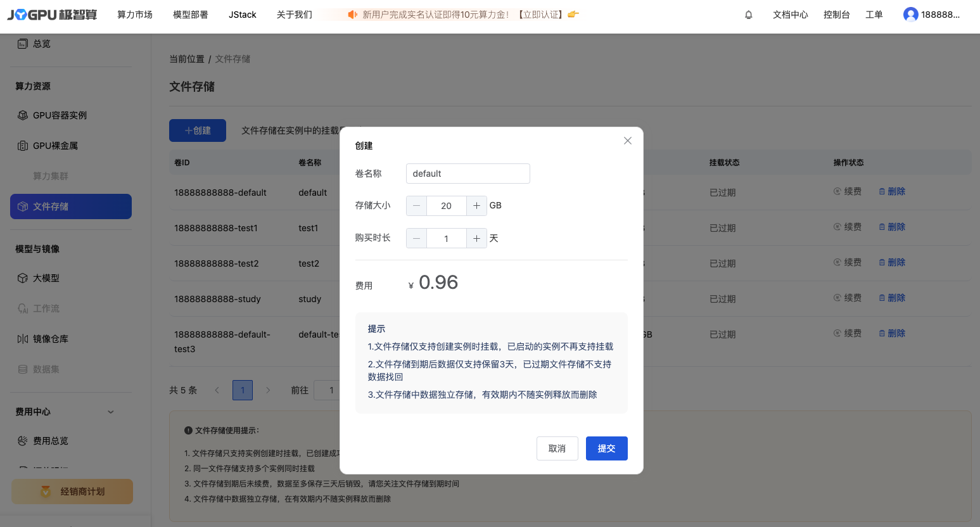
Task: Open the 算力市场 top menu
Action: (x=135, y=15)
